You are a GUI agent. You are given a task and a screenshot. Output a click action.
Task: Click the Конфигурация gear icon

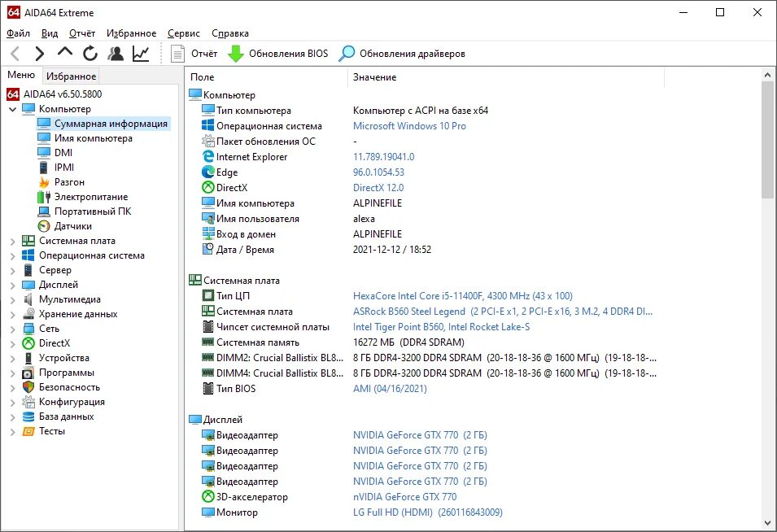tap(28, 402)
